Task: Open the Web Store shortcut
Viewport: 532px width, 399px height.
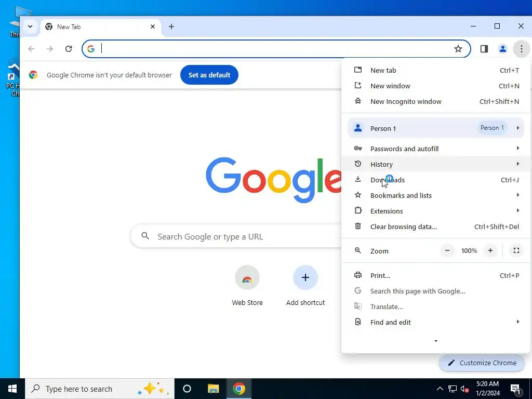Action: point(247,285)
